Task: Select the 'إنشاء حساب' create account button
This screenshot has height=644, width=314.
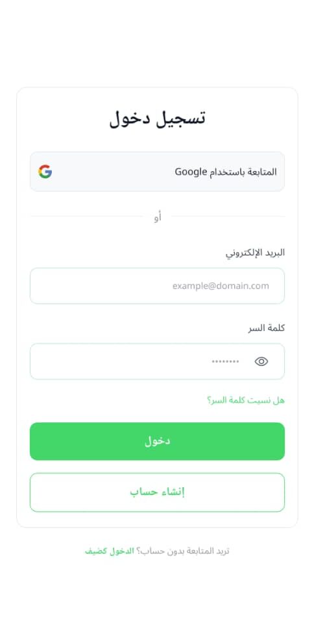Action: (x=157, y=492)
